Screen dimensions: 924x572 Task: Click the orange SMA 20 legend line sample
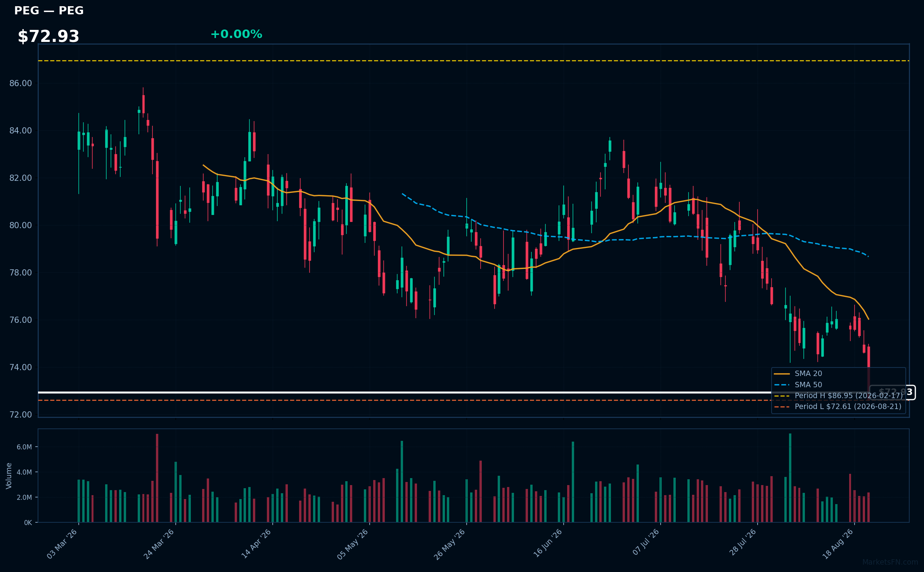(782, 374)
